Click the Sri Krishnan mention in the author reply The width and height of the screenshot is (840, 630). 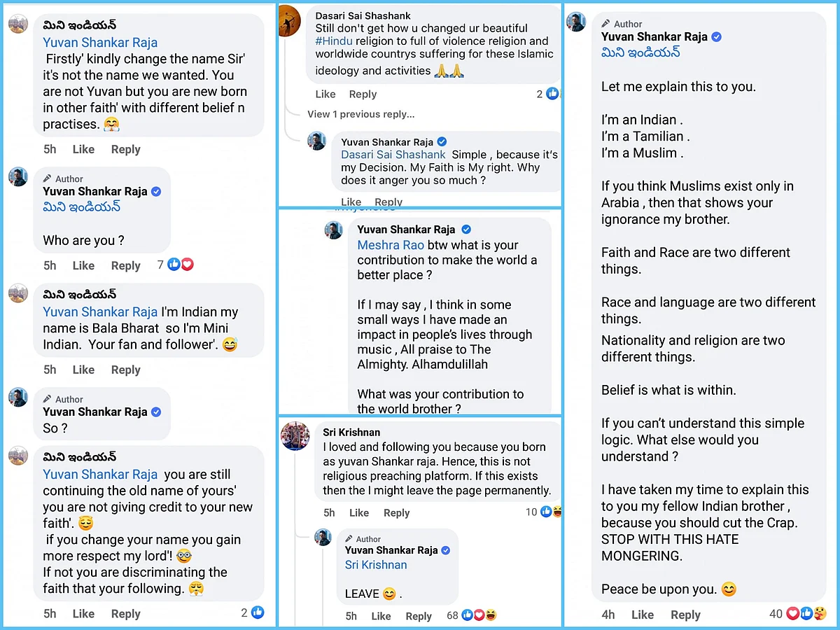pos(376,565)
